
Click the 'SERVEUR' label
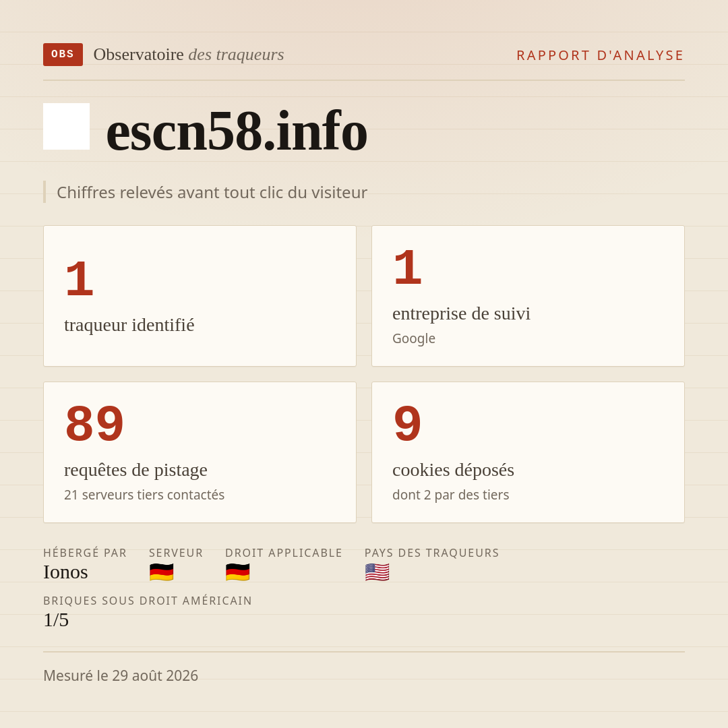176,553
